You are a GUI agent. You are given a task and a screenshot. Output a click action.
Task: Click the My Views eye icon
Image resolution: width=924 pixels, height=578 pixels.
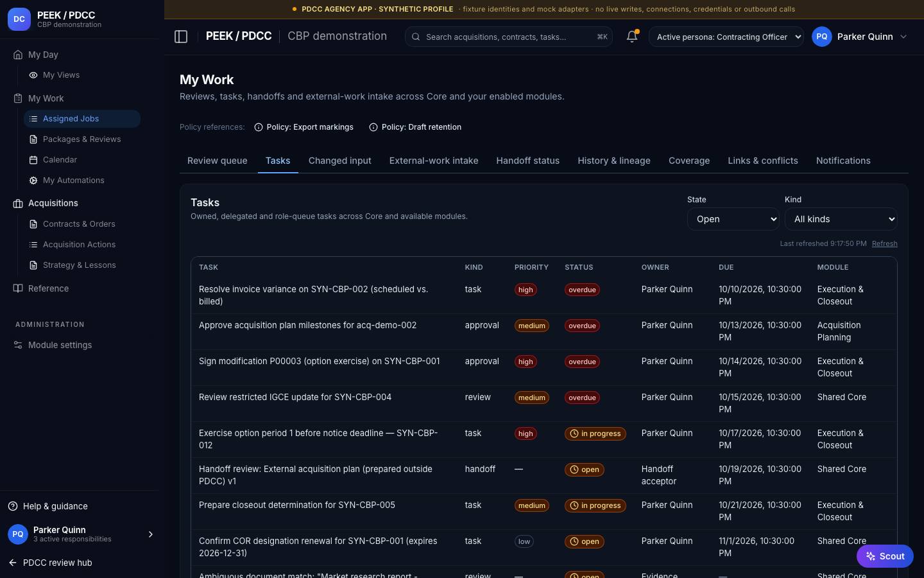[33, 75]
